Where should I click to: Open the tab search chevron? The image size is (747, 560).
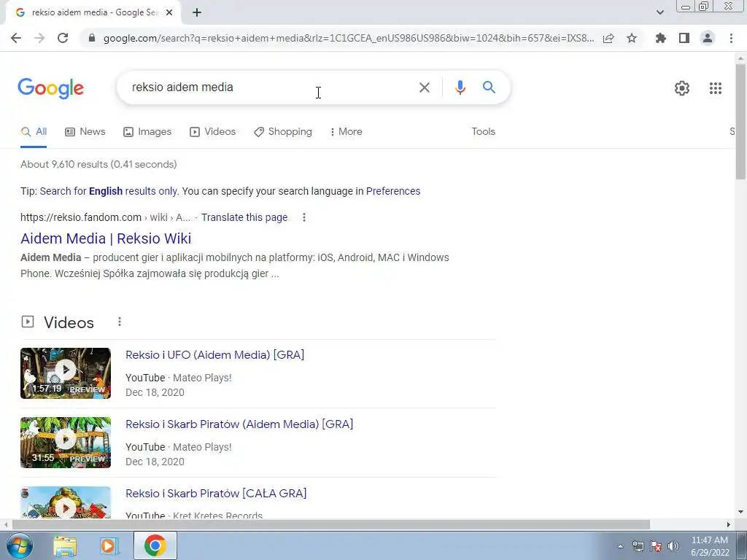pos(659,12)
